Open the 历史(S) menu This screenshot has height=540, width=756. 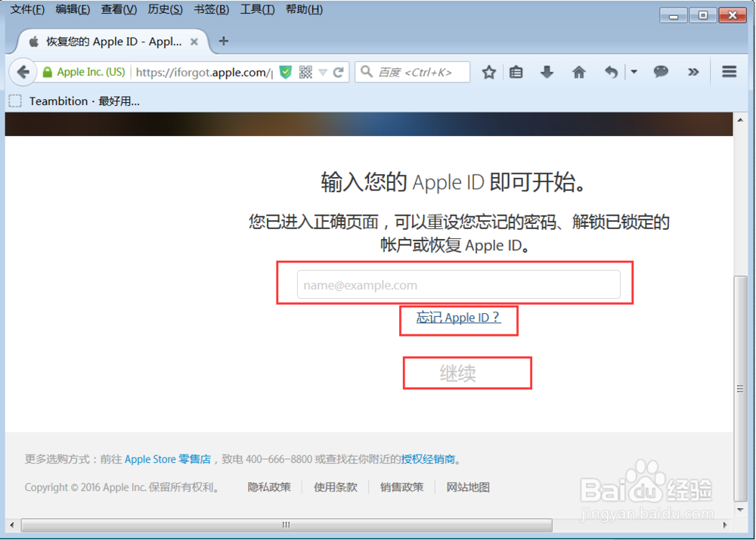pyautogui.click(x=165, y=9)
